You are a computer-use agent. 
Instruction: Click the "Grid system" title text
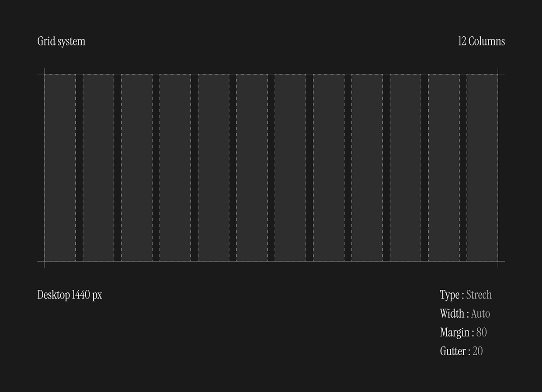pos(61,42)
